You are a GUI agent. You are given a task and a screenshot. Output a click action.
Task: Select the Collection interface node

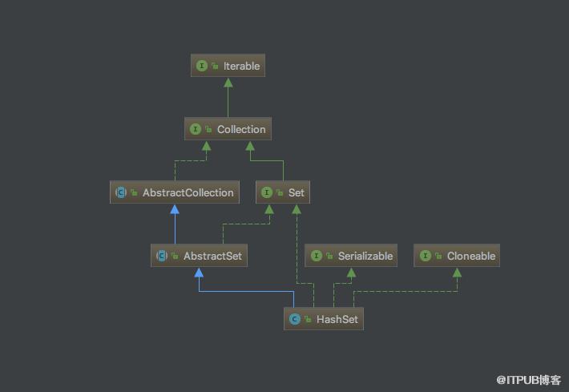point(228,129)
